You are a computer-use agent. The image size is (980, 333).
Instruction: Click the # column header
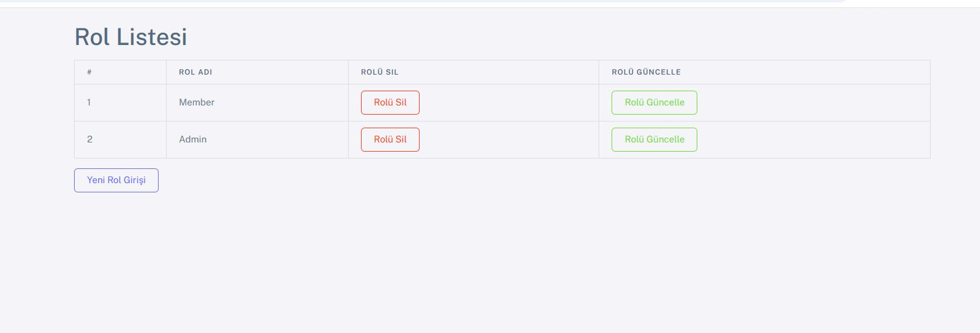tap(89, 72)
